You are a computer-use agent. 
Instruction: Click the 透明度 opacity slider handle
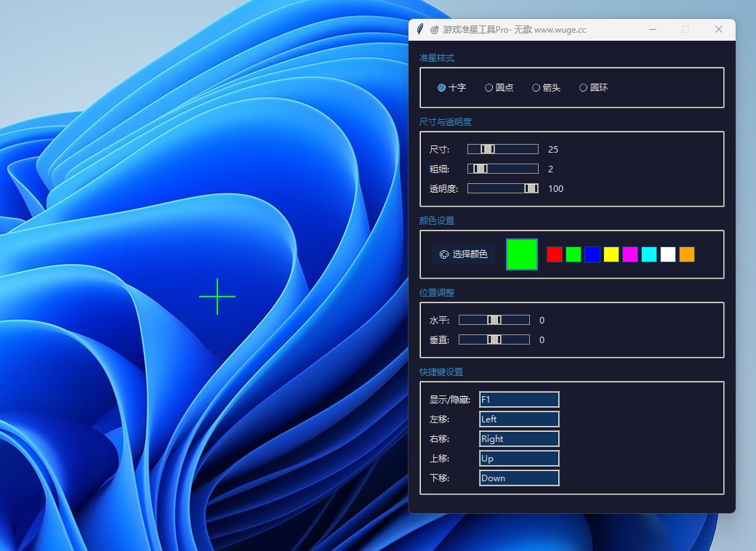[x=531, y=188]
